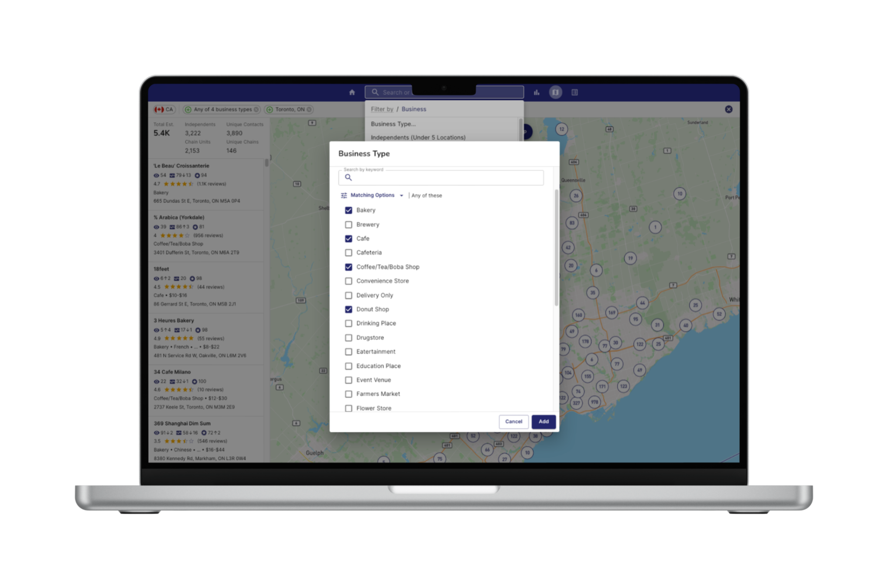Go to the Home icon
The width and height of the screenshot is (888, 588).
pos(352,92)
